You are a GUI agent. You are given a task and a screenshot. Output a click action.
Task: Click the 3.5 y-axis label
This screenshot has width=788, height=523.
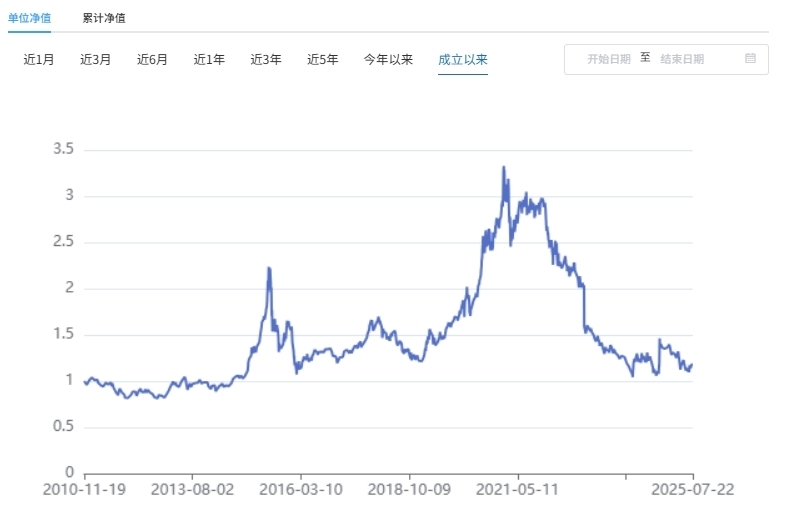[x=63, y=149]
